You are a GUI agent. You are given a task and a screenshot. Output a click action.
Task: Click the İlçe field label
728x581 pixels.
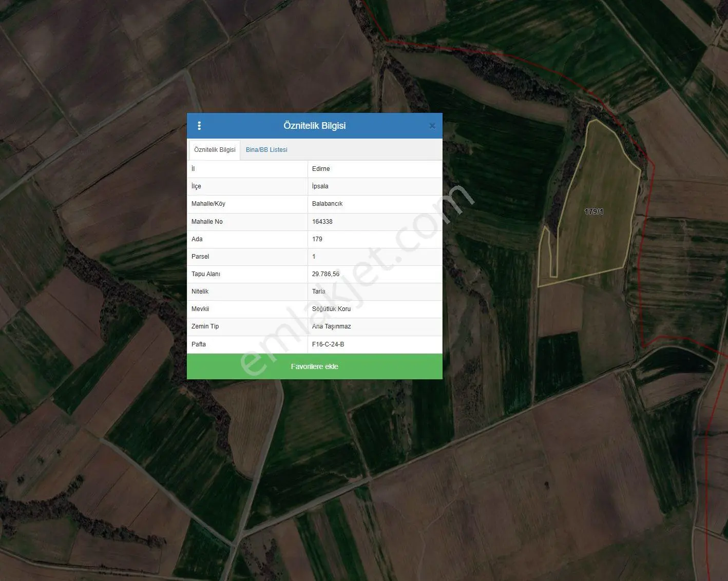pyautogui.click(x=196, y=186)
